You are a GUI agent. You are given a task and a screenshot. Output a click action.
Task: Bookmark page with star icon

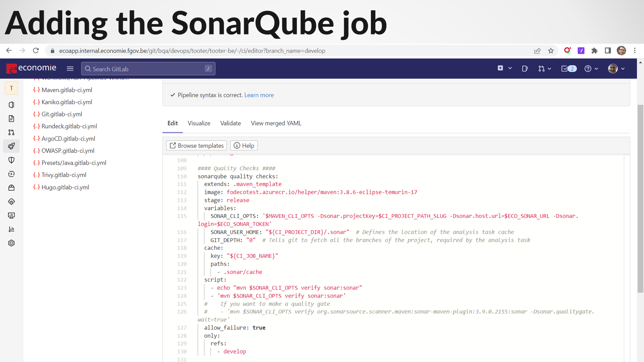point(551,51)
